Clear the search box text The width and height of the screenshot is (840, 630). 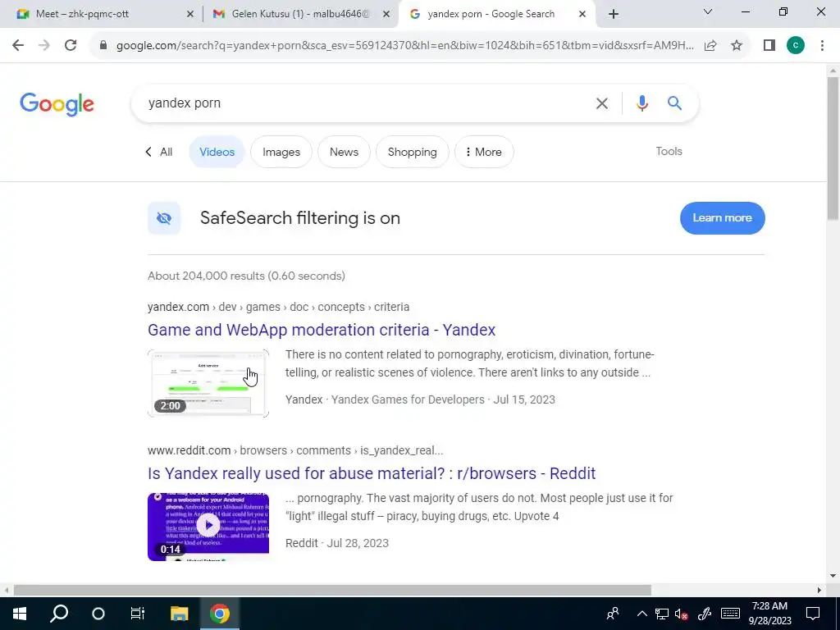601,103
